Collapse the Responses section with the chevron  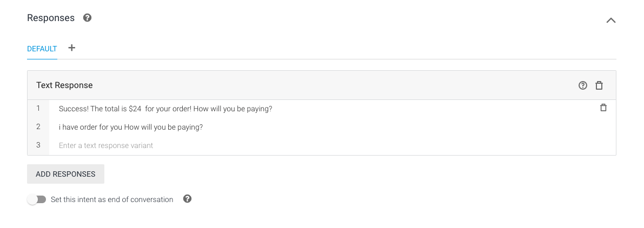tap(610, 20)
